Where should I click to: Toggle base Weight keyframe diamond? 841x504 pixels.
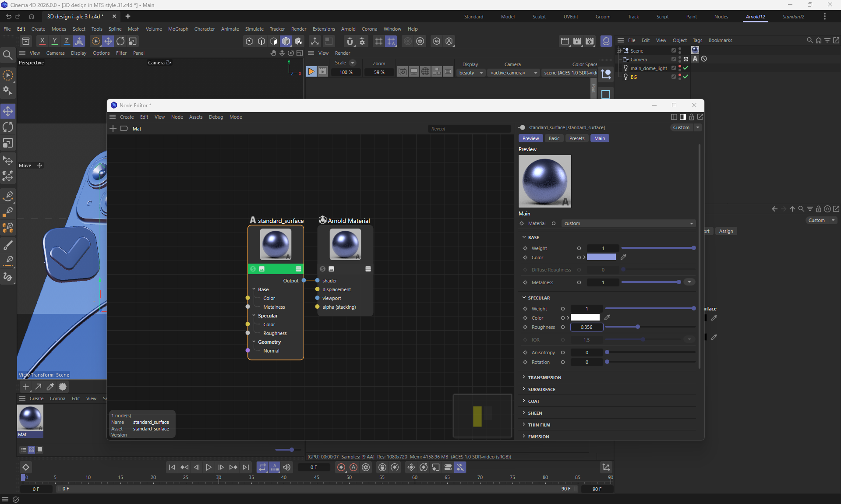(x=525, y=248)
